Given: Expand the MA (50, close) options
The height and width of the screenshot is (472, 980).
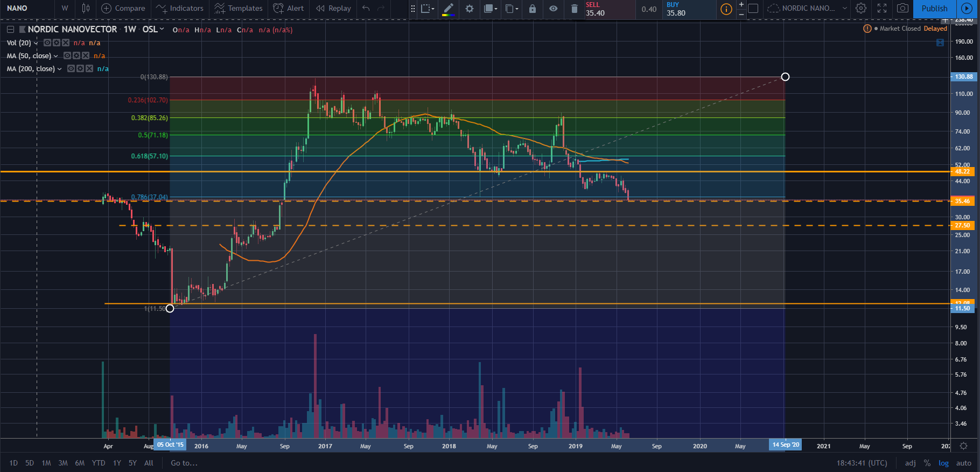Looking at the screenshot, I should coord(55,56).
